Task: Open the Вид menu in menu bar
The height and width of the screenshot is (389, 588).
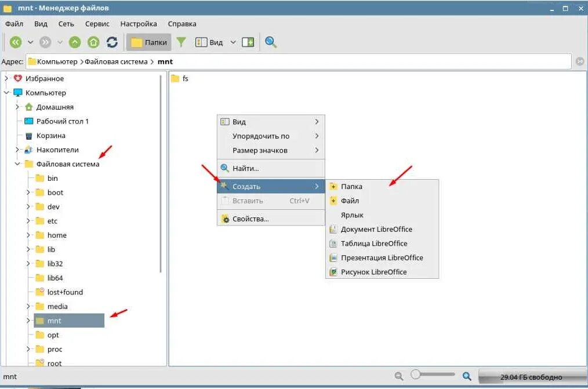Action: (x=41, y=24)
